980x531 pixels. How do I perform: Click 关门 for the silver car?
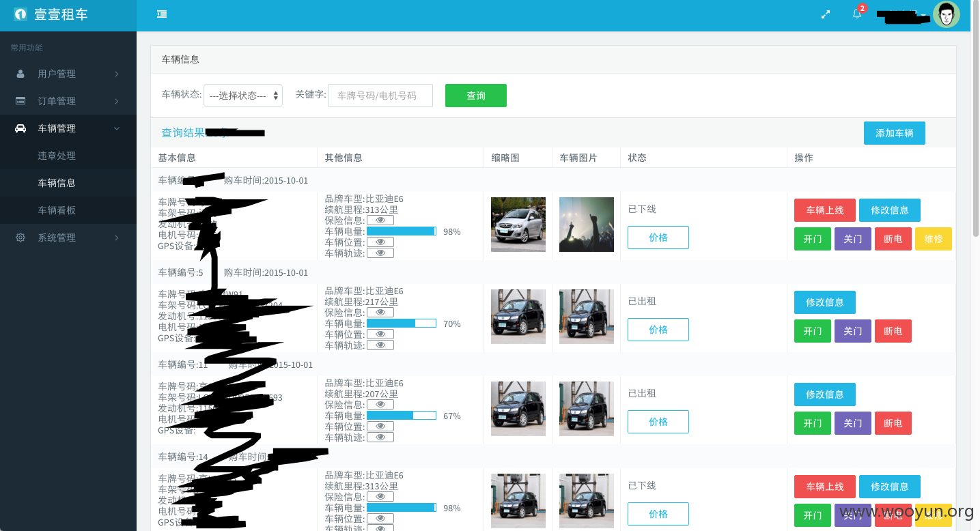[x=853, y=239]
